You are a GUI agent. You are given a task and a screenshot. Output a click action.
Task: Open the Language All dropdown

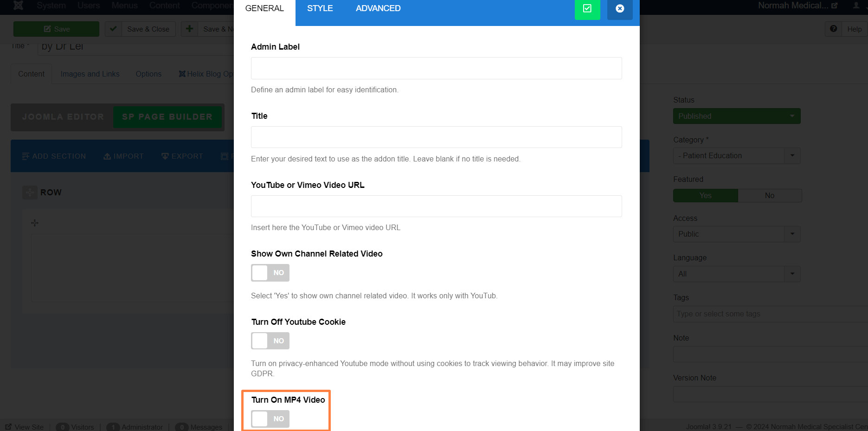[x=737, y=274]
